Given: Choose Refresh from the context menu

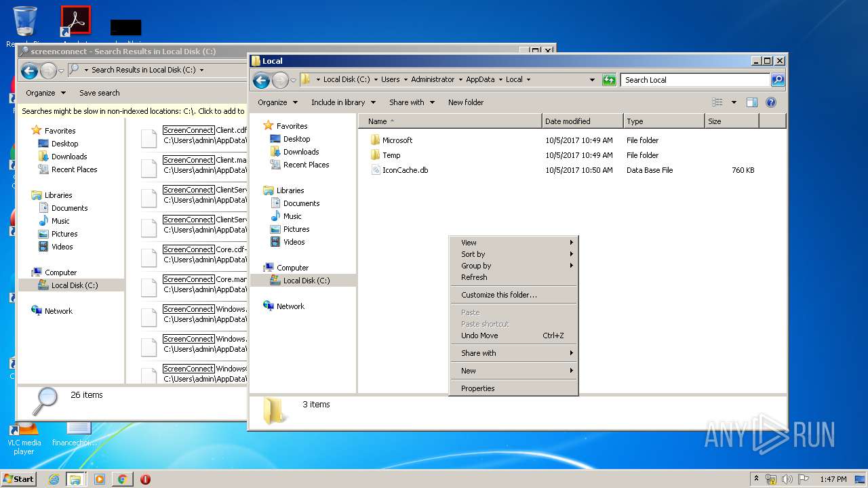Looking at the screenshot, I should 513,277.
